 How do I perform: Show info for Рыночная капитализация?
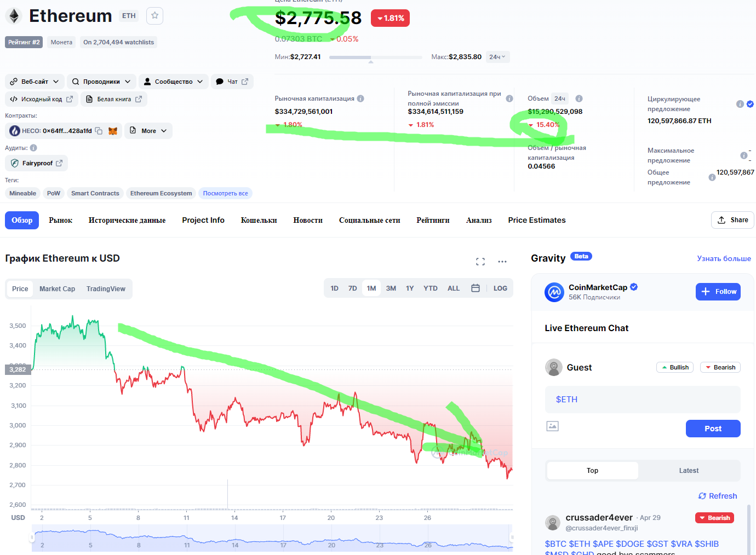click(360, 99)
